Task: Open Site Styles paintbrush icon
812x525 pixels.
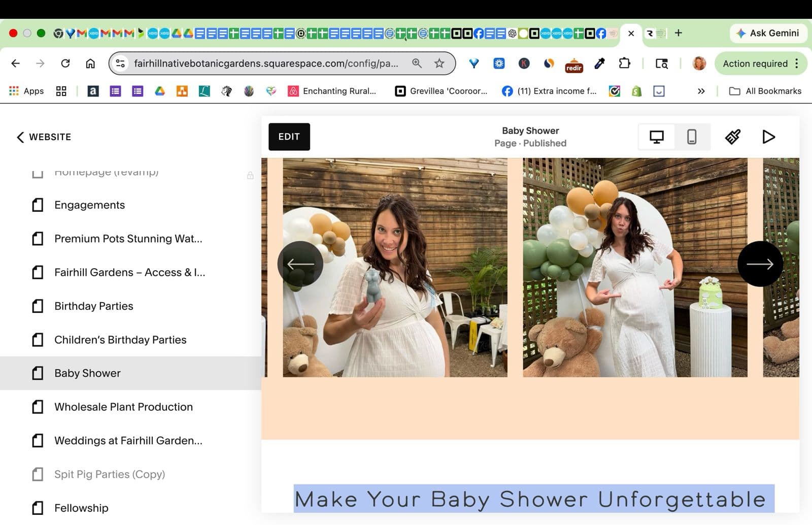Action: 733,137
